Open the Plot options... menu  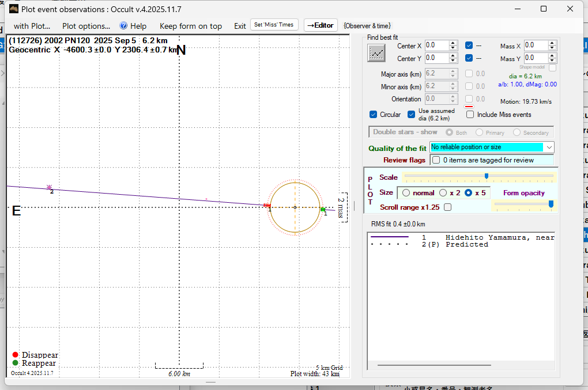coord(86,26)
